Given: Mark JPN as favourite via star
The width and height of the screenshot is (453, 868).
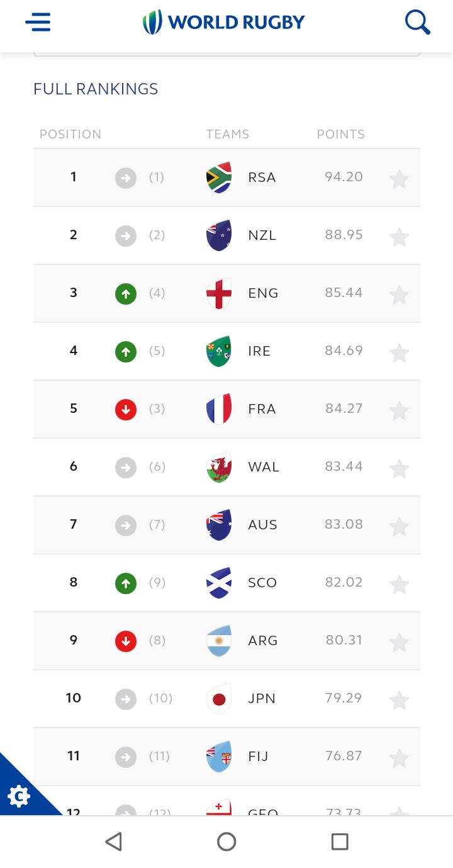Looking at the screenshot, I should click(399, 700).
